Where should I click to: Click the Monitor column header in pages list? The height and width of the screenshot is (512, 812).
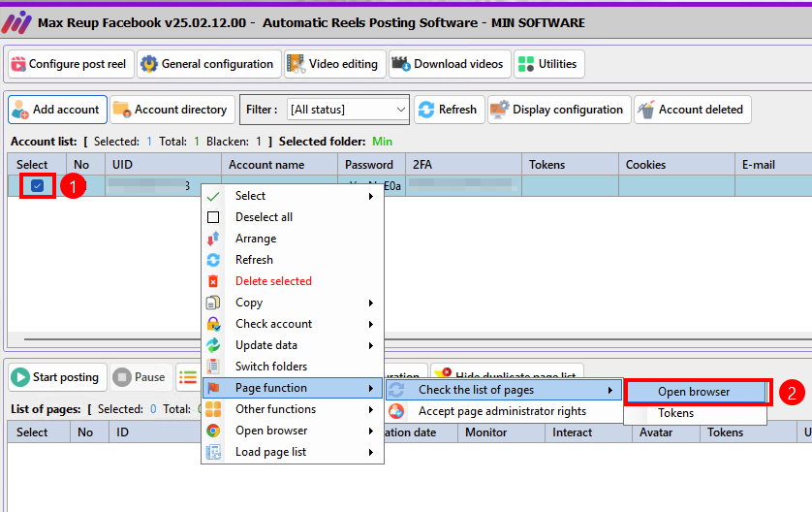pyautogui.click(x=501, y=432)
